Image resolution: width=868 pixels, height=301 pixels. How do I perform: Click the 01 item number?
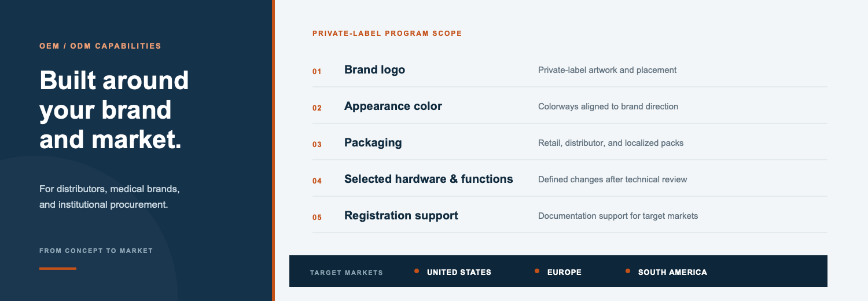coord(317,72)
